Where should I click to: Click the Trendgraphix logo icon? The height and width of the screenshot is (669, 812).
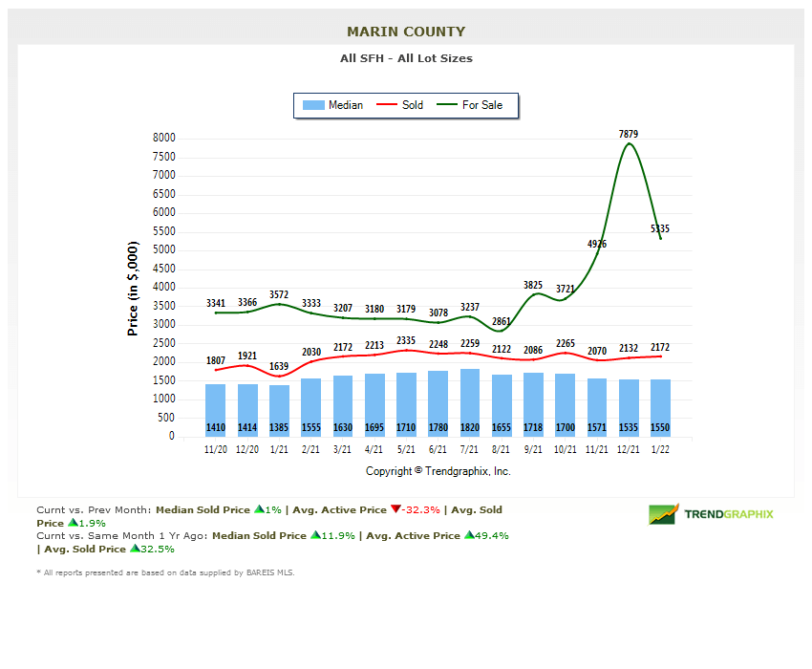[663, 514]
